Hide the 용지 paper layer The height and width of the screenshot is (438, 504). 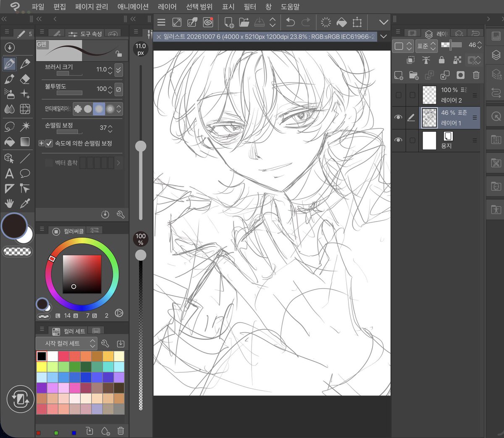click(x=398, y=140)
